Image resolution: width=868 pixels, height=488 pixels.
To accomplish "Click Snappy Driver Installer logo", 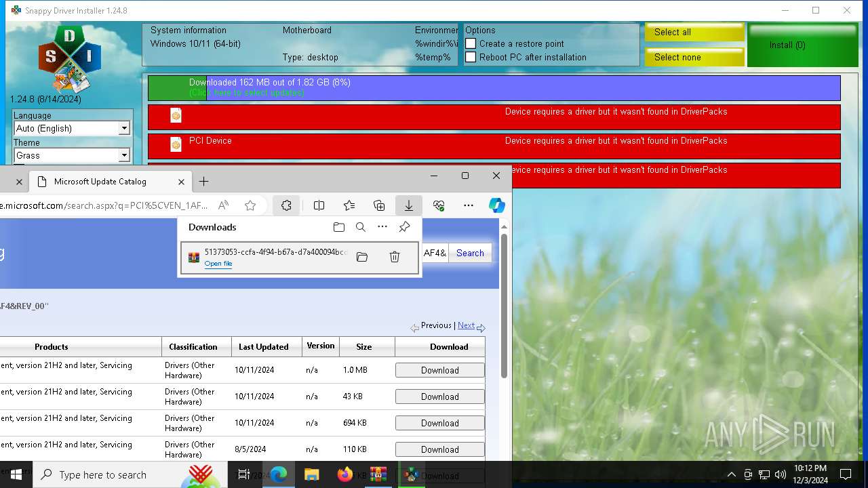I will tap(69, 60).
